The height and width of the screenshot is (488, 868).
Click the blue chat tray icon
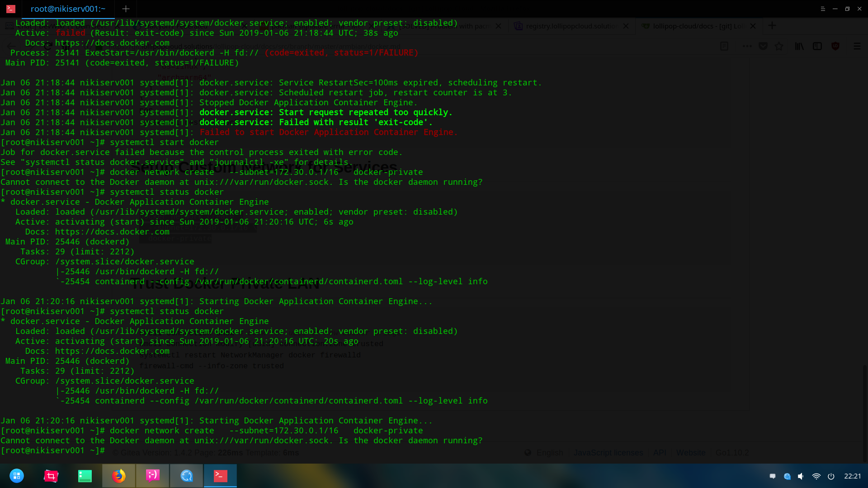[787, 476]
